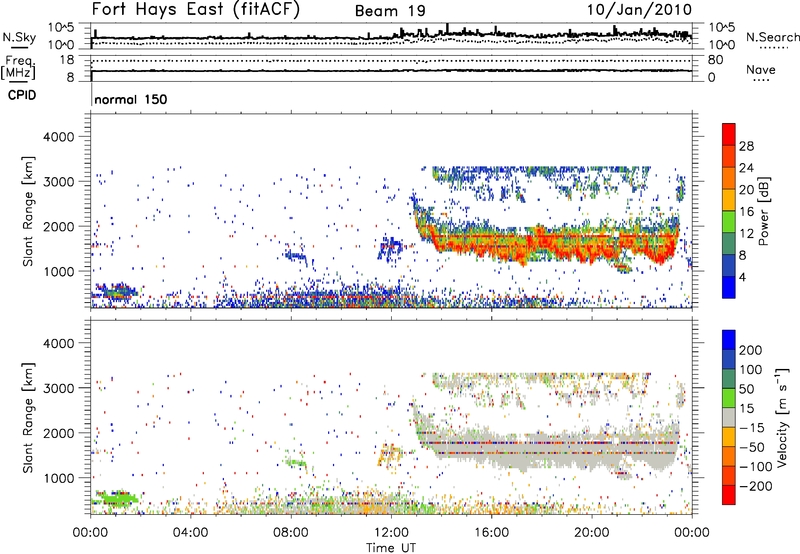Click the power scale value '4'
800x554 pixels.
[742, 277]
